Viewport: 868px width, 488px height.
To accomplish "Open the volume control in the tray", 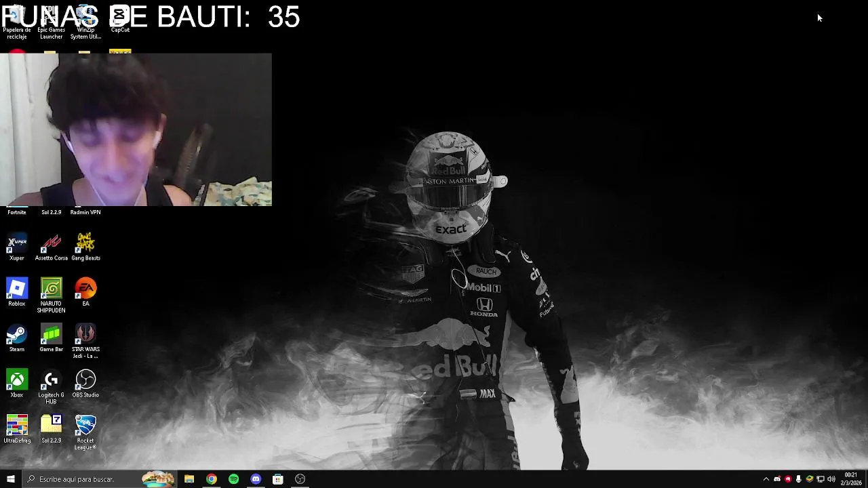I will coord(831,479).
